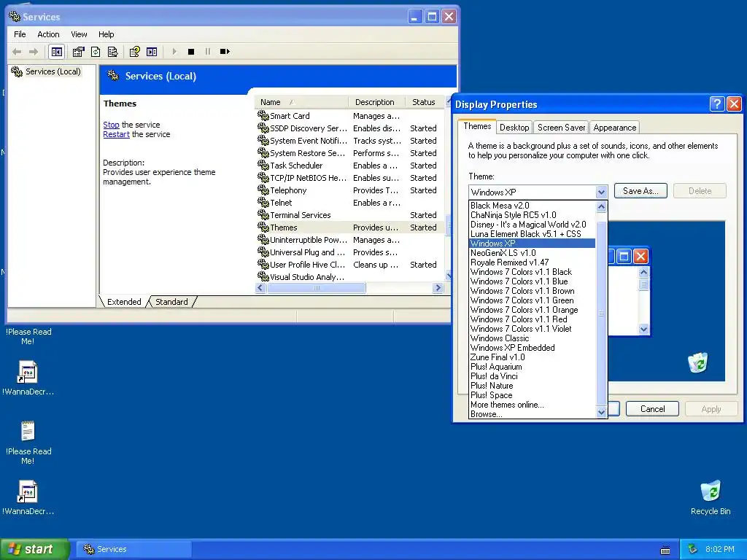The image size is (747, 560).
Task: Click services list horizontal scroll left arrow
Action: coord(260,287)
